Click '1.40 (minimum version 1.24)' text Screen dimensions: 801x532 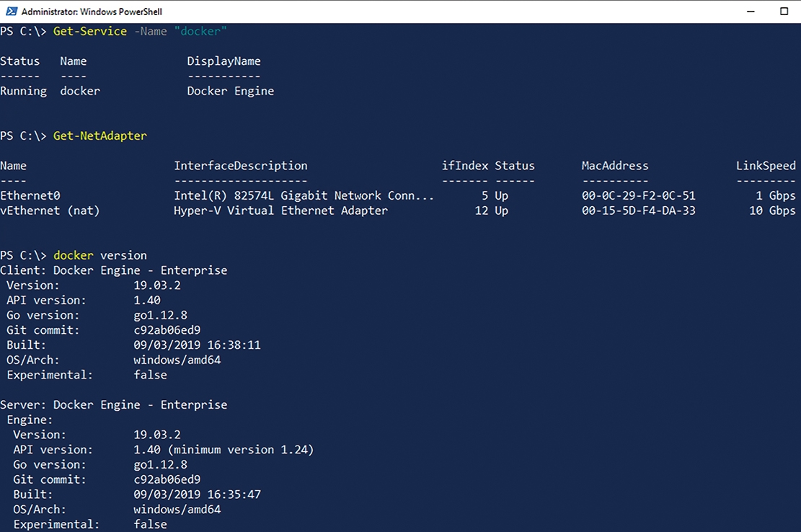[x=224, y=450]
